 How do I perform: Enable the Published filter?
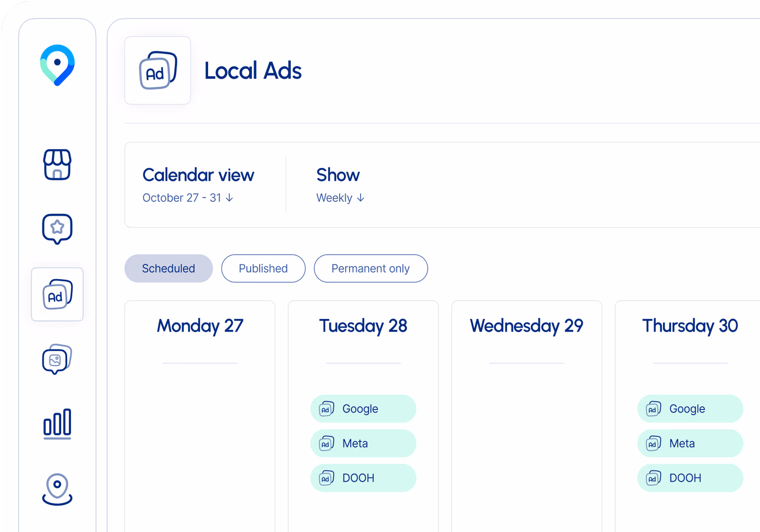pyautogui.click(x=263, y=268)
